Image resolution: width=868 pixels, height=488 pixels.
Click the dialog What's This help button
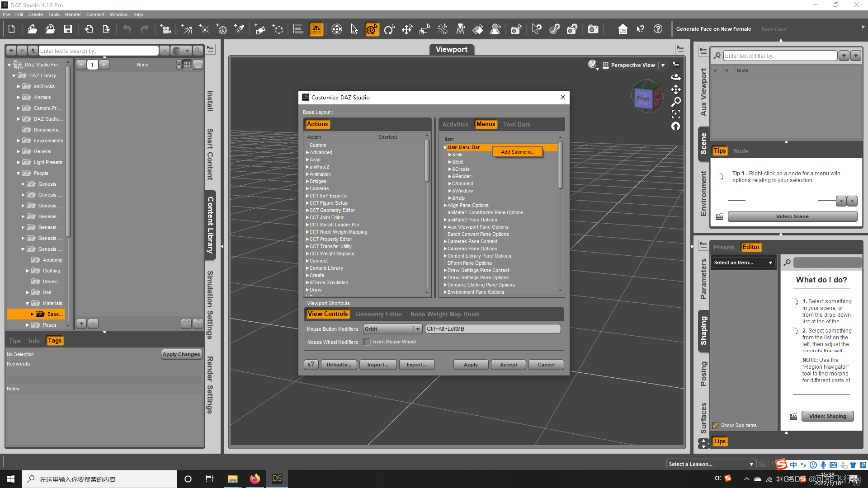pyautogui.click(x=311, y=365)
